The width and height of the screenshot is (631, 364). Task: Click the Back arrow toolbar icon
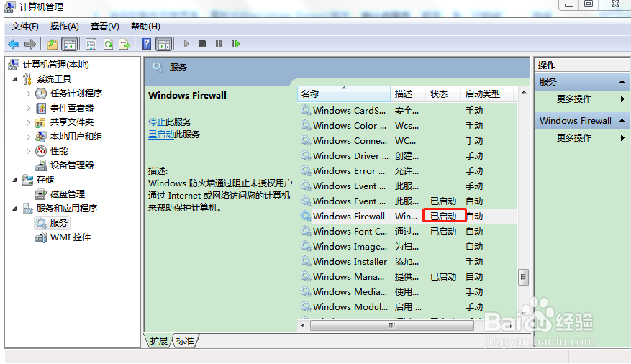pyautogui.click(x=14, y=44)
